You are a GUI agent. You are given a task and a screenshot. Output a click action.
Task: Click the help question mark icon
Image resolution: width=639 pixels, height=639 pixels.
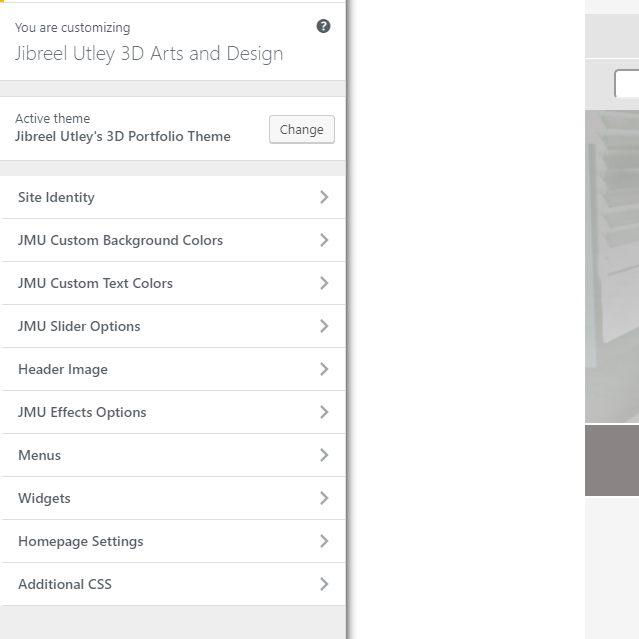(323, 27)
